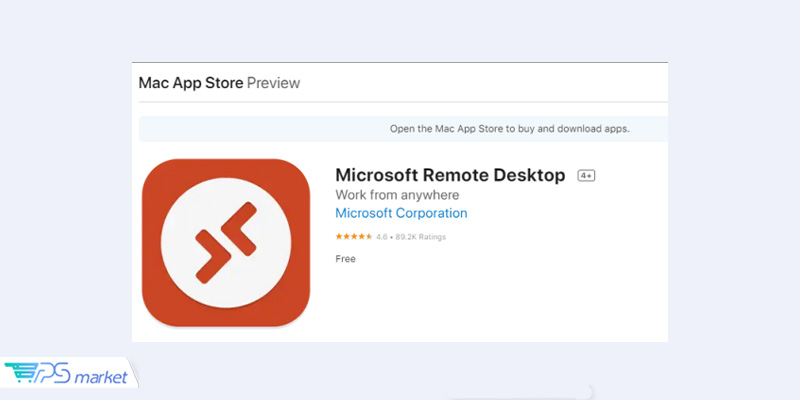Click the Microsoft Remote Desktop title
The image size is (800, 400).
(x=450, y=176)
